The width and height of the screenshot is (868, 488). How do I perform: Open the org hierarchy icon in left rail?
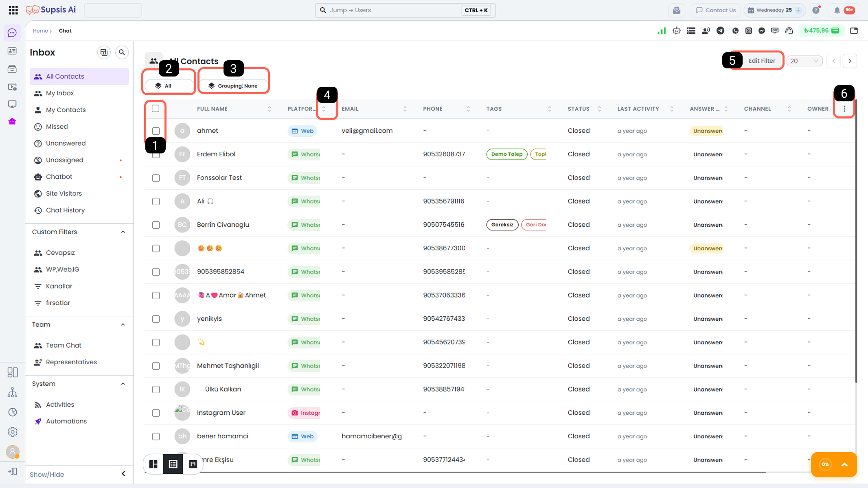(13, 392)
